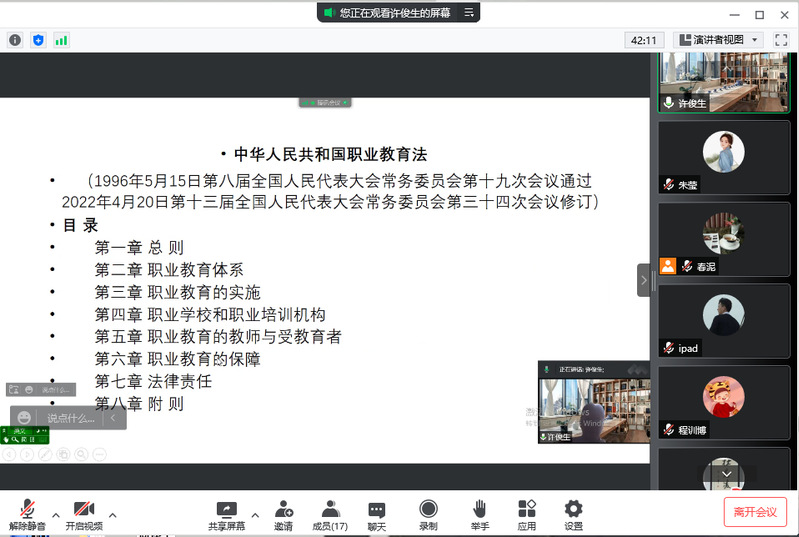Turn on camera (开启视频)
Viewport: 799px width, 537px height.
point(84,515)
